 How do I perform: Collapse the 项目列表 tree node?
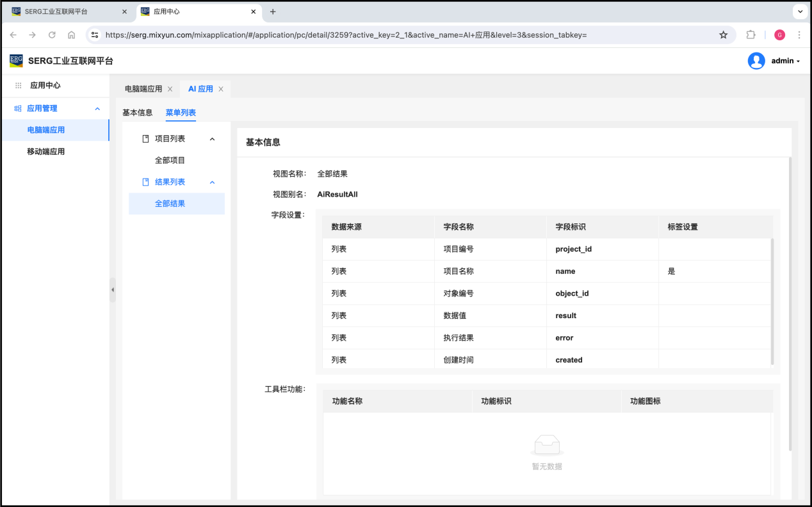(213, 139)
